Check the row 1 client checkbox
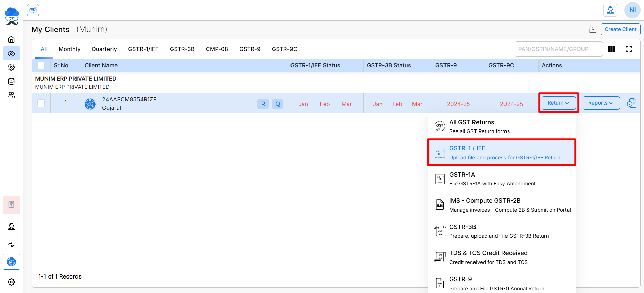Image resolution: width=644 pixels, height=293 pixels. point(41,103)
